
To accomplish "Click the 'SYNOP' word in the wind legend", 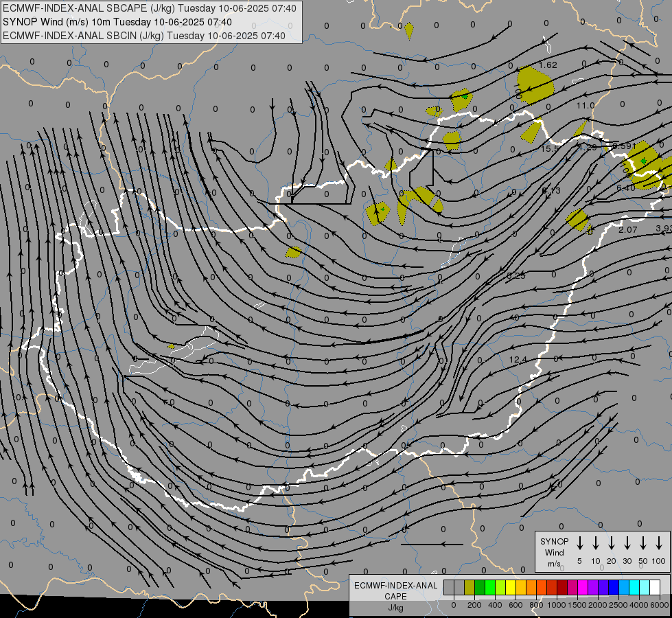I will [554, 541].
